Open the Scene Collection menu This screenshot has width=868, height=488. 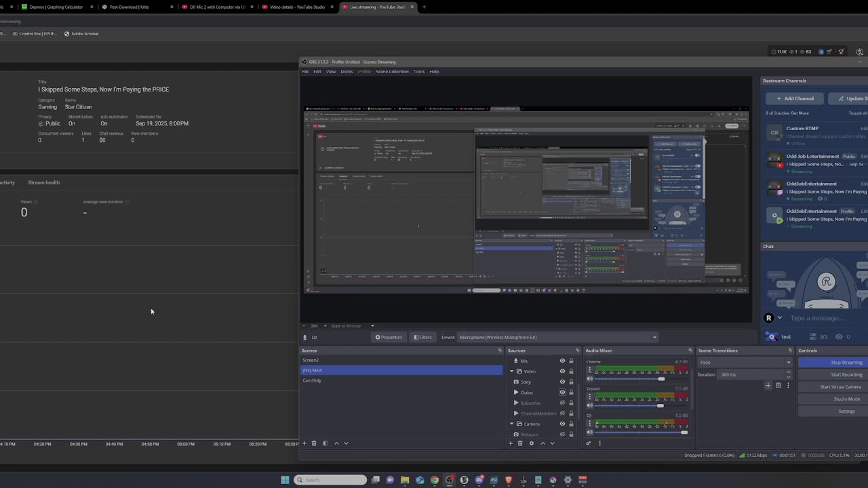pyautogui.click(x=392, y=71)
